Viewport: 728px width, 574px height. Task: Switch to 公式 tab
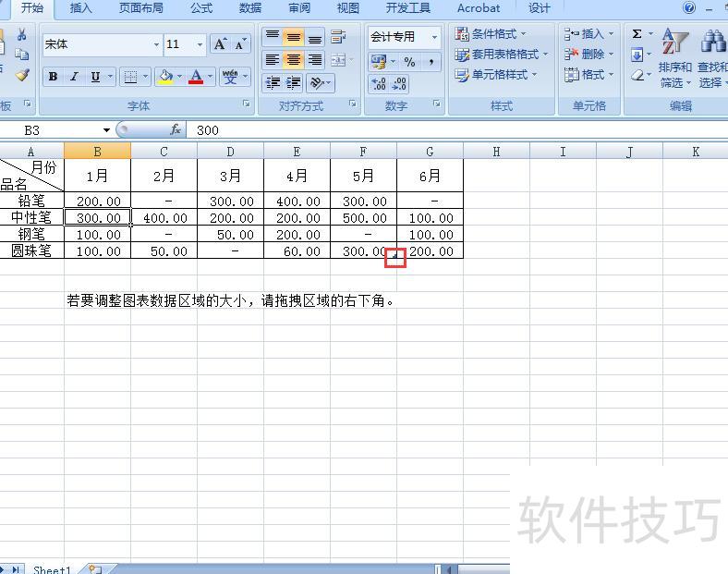pos(201,8)
